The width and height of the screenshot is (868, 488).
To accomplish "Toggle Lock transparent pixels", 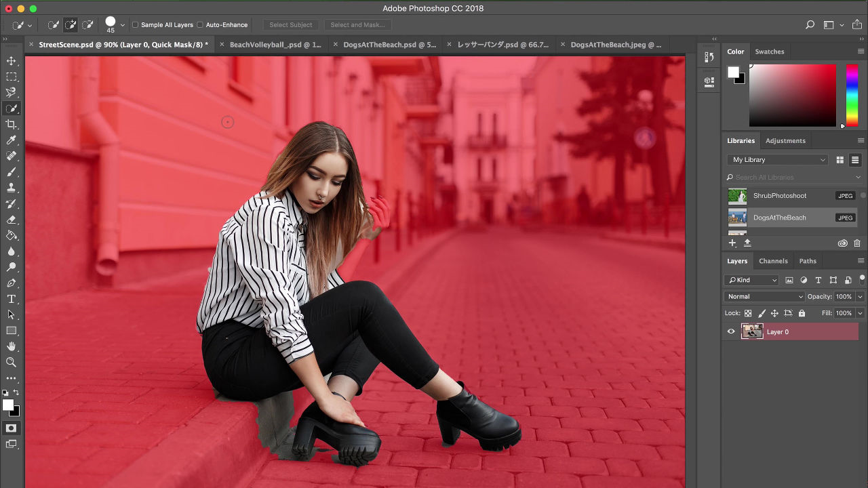I will [x=748, y=313].
